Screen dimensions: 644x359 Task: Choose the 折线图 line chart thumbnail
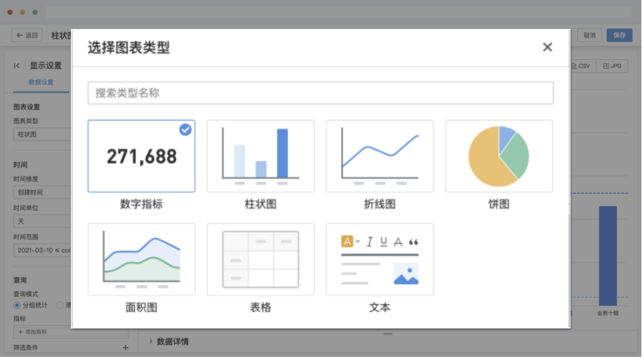click(x=379, y=156)
